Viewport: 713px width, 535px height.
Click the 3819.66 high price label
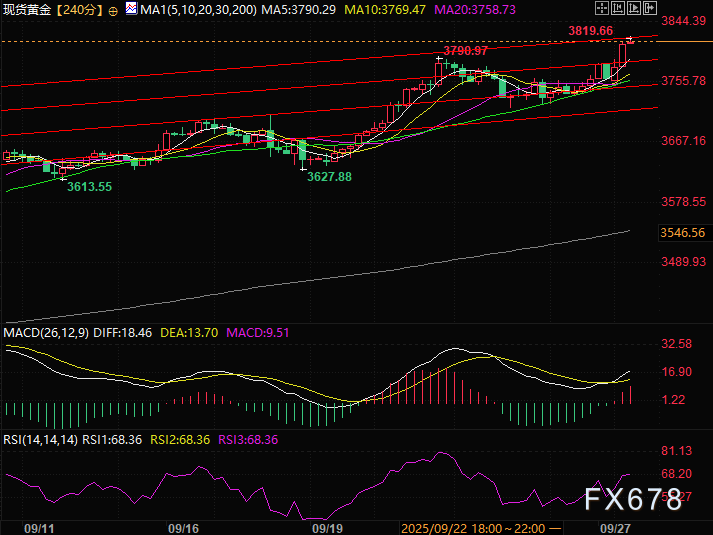click(590, 31)
